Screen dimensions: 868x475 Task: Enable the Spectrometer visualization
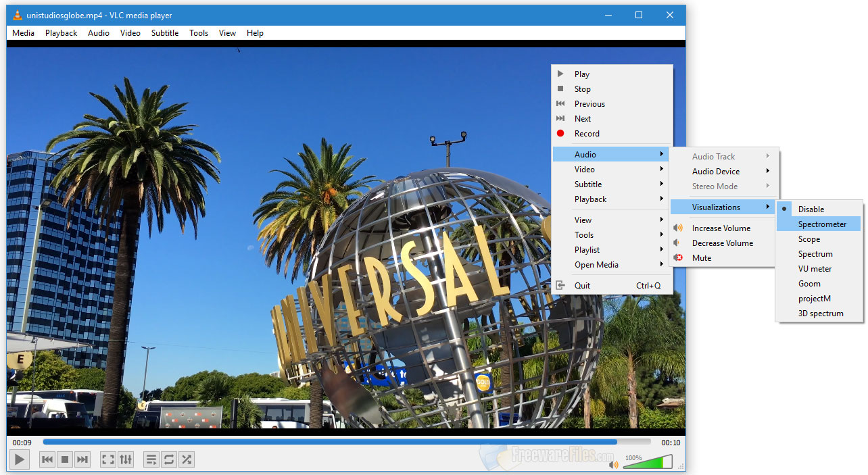(819, 224)
